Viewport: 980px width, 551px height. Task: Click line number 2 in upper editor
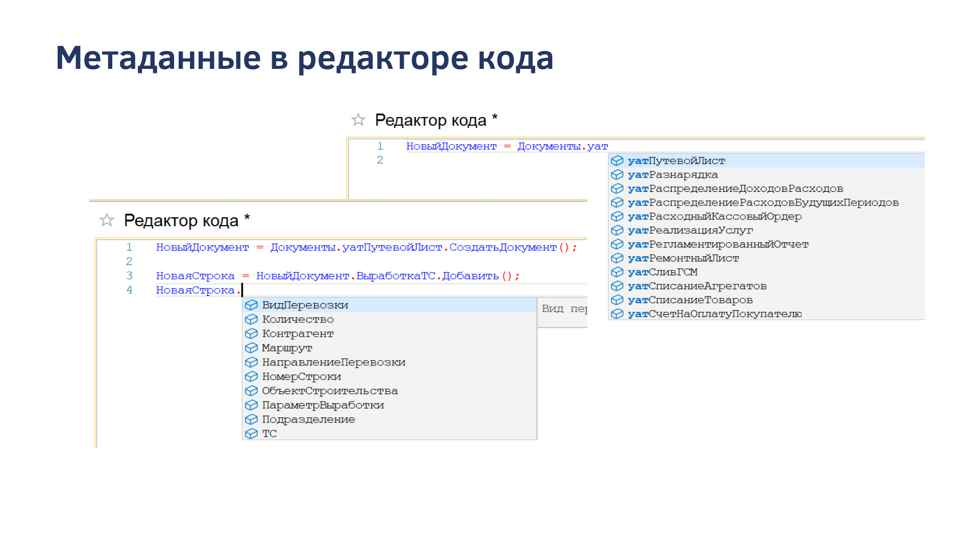(380, 160)
